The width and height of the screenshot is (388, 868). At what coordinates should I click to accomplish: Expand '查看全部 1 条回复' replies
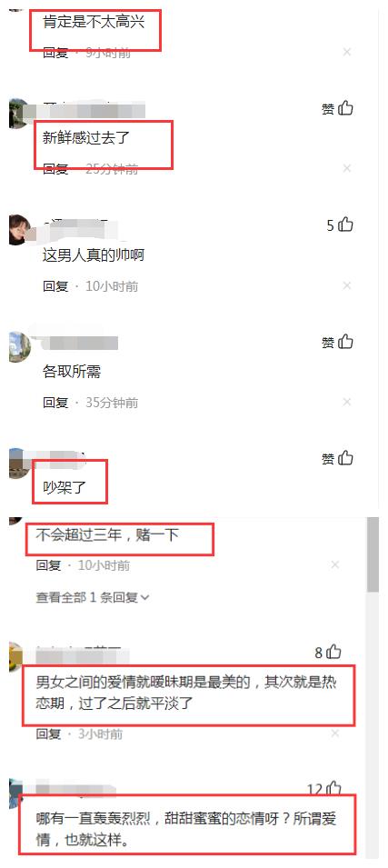click(x=93, y=597)
